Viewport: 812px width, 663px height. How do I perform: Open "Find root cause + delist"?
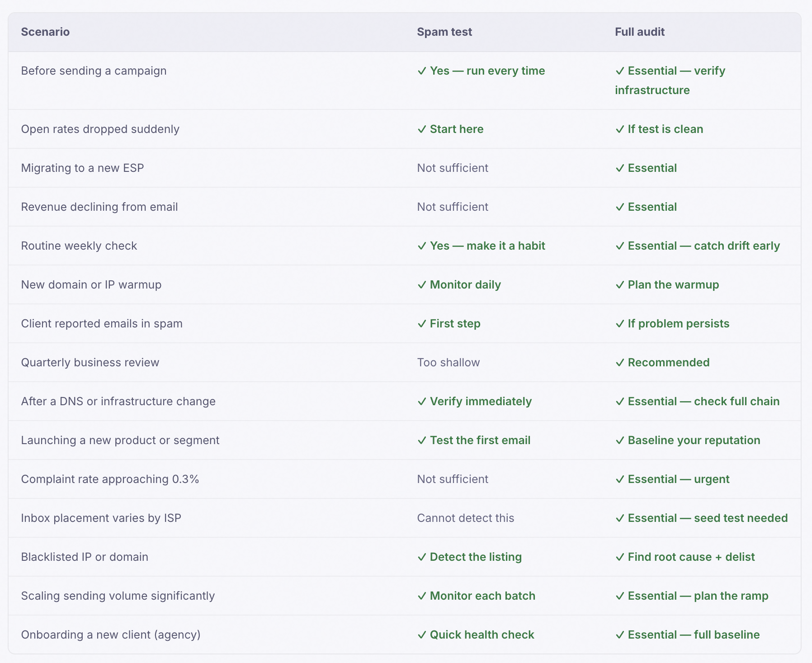(x=690, y=557)
